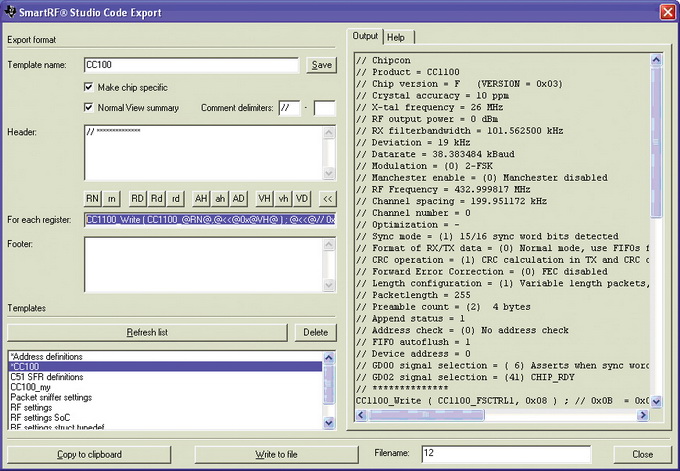Click Footer area scroll up arrow
The image size is (680, 471).
point(329,244)
